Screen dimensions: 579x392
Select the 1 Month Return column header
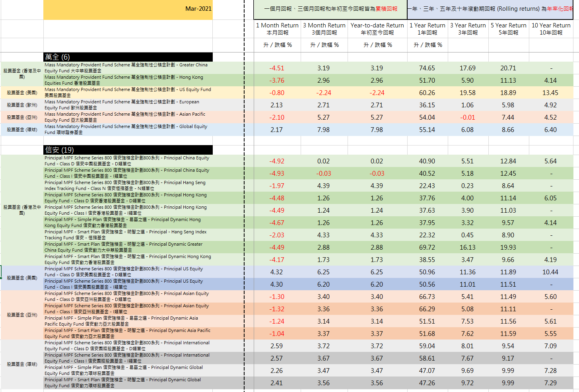coord(277,29)
